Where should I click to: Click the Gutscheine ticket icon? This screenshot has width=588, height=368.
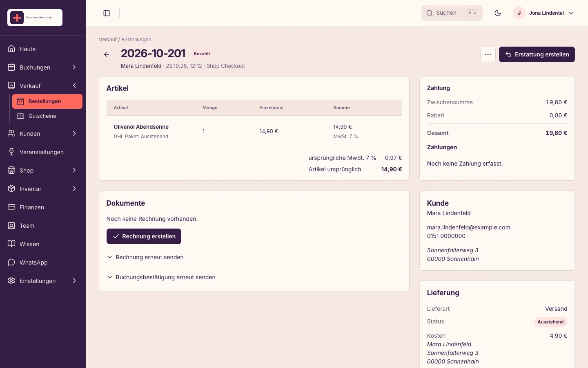click(x=20, y=116)
